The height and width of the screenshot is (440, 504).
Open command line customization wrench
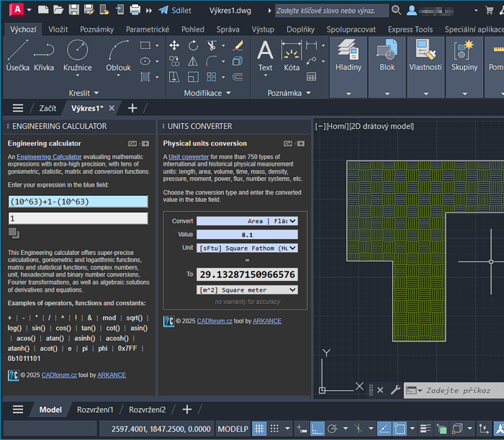[x=395, y=390]
